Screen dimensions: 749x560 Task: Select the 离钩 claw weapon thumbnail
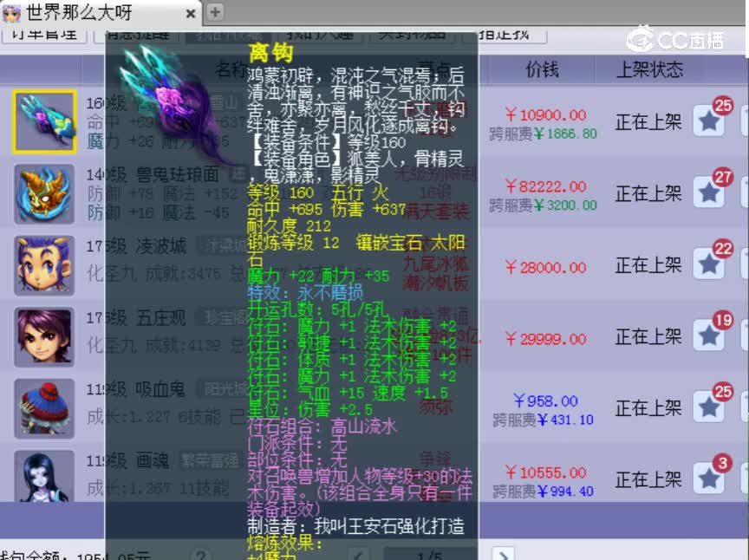44,122
